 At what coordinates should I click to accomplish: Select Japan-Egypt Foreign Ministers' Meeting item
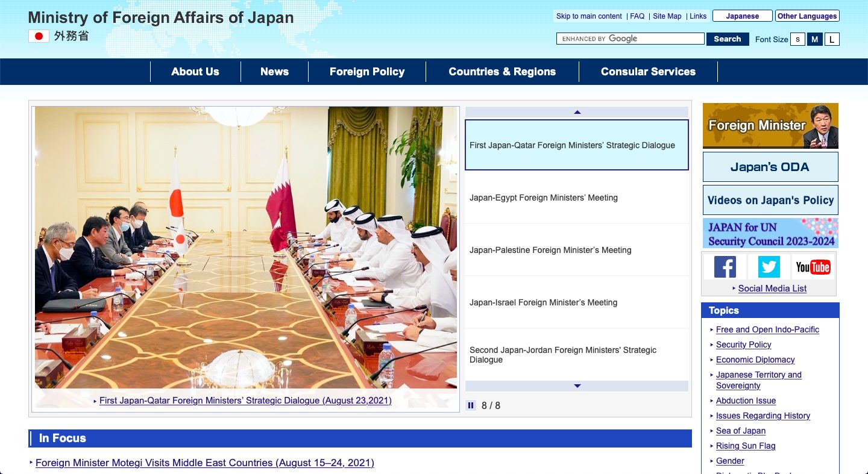(577, 198)
